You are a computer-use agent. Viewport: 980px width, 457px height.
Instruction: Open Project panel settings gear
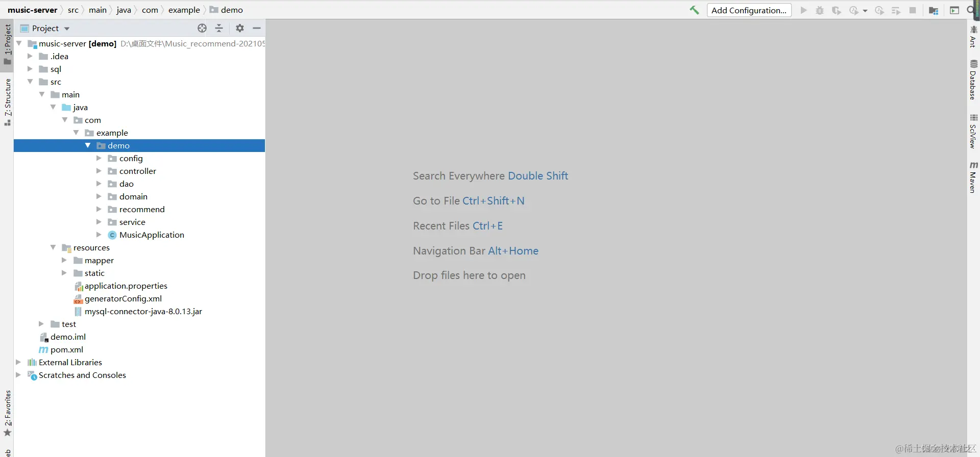coord(240,28)
